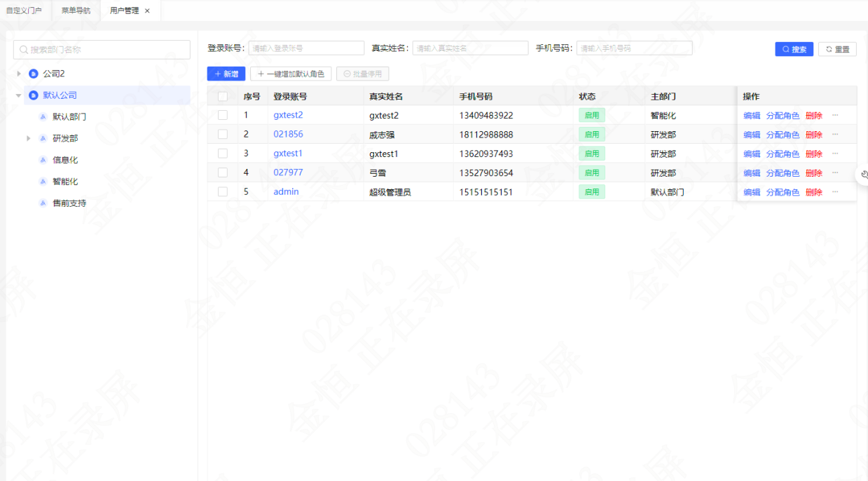Open more actions for admin row
Image resolution: width=868 pixels, height=481 pixels.
(835, 191)
